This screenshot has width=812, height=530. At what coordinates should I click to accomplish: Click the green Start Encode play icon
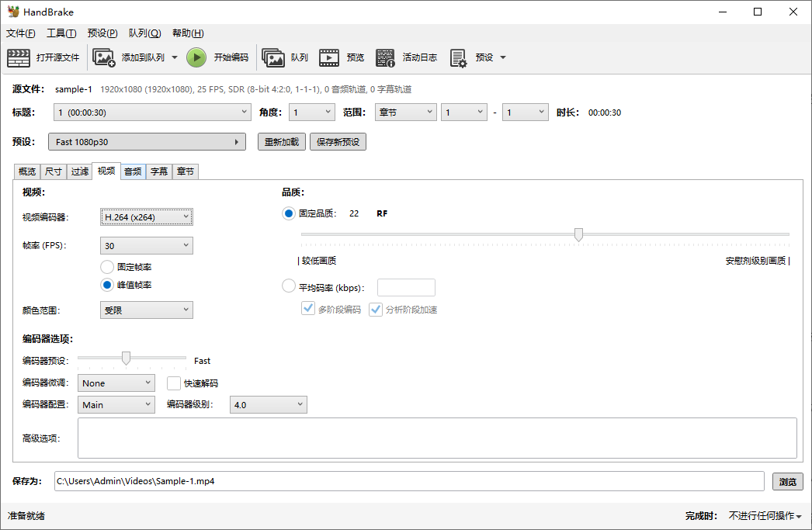[x=196, y=57]
